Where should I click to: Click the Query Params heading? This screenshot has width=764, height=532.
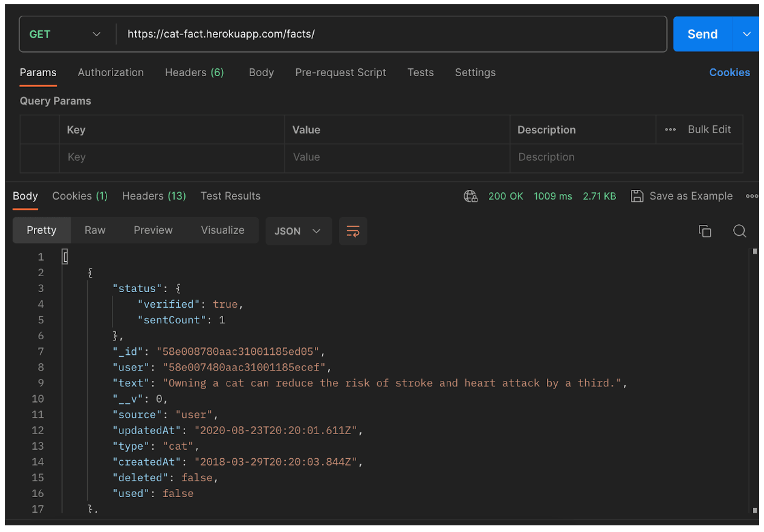tap(56, 101)
